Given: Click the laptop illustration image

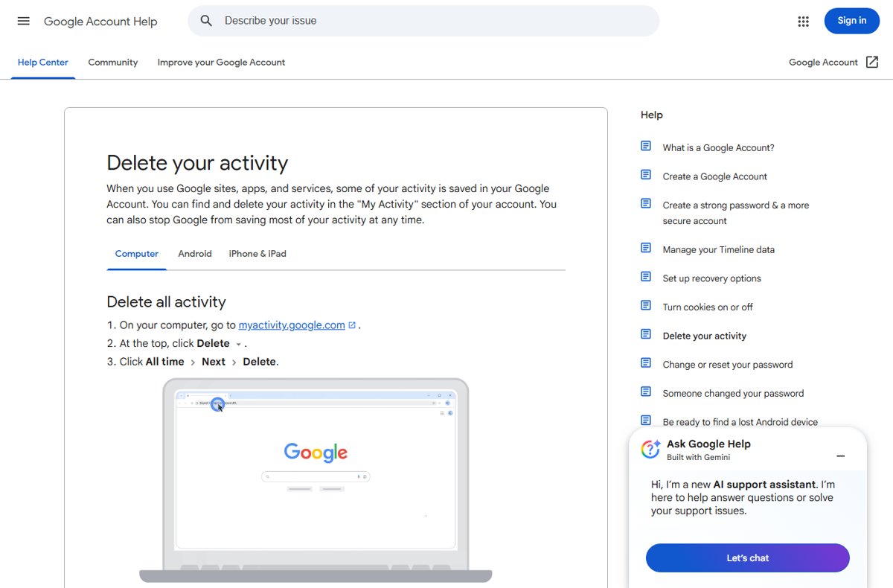Looking at the screenshot, I should pyautogui.click(x=316, y=480).
